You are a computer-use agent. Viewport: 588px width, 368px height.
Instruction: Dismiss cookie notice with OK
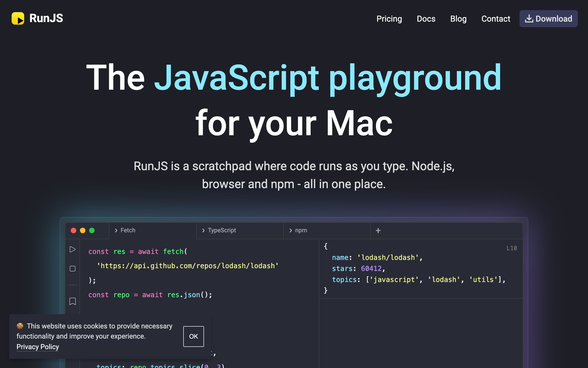(193, 336)
